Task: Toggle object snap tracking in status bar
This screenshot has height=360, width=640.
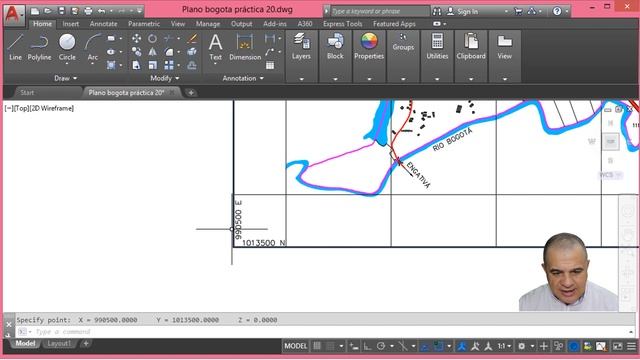Action: point(425,346)
